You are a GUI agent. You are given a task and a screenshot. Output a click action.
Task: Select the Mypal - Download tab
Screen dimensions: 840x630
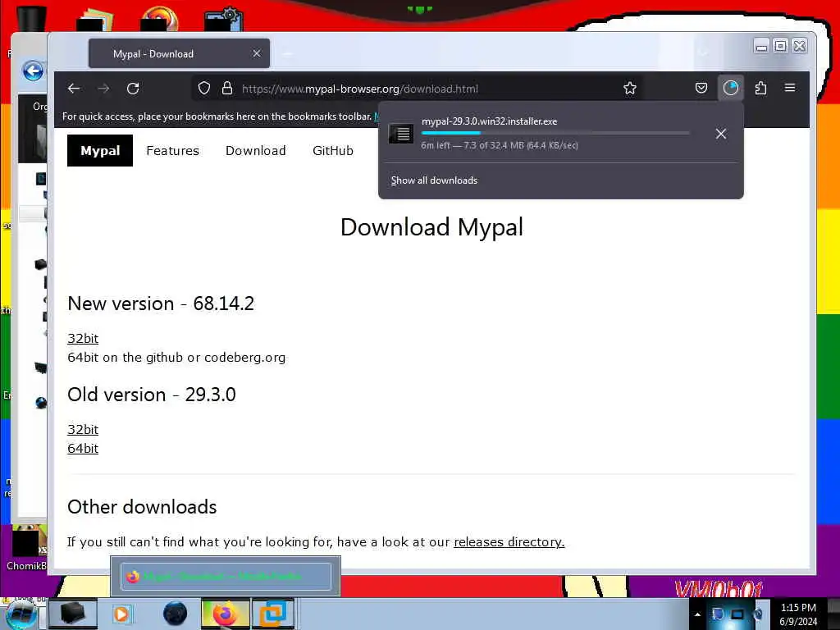click(179, 53)
